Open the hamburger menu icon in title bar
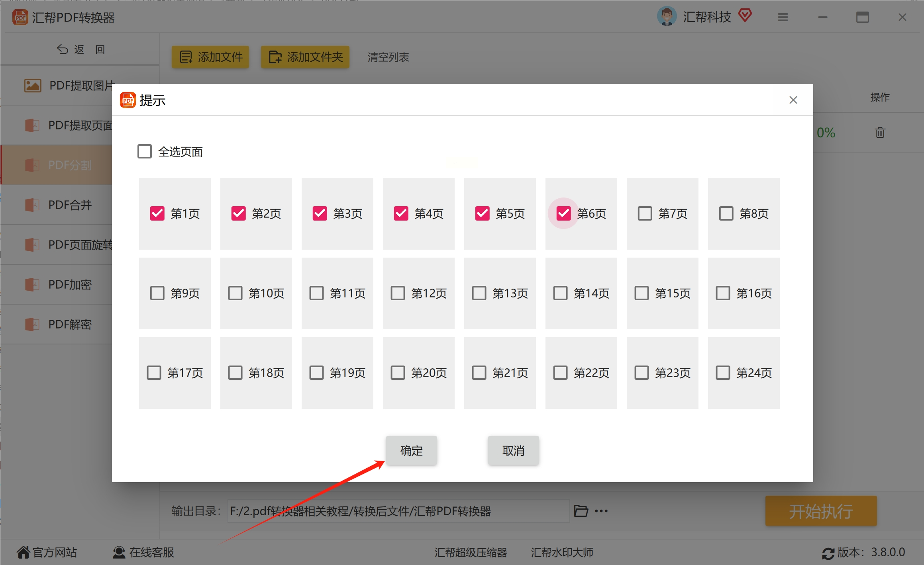Image resolution: width=924 pixels, height=565 pixels. [783, 17]
